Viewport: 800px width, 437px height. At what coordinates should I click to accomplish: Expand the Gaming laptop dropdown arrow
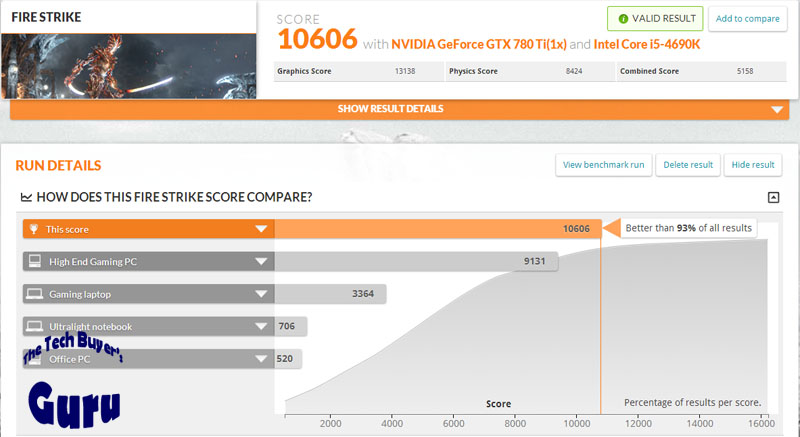click(261, 294)
